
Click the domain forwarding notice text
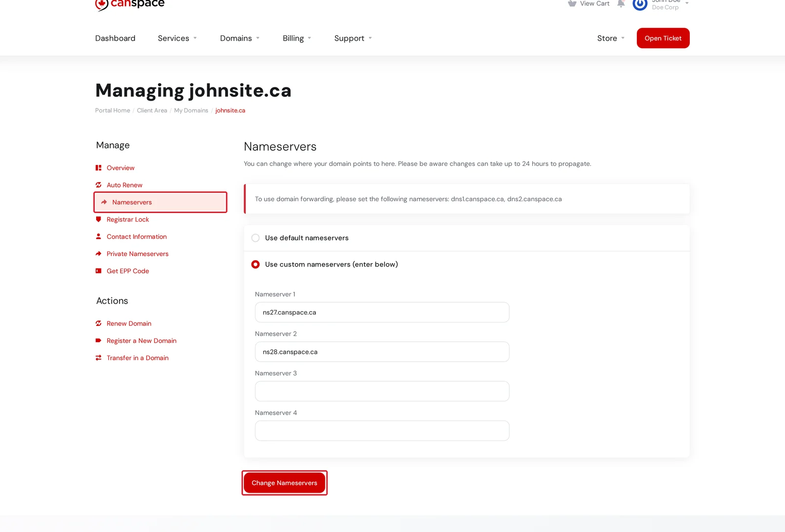(408, 199)
